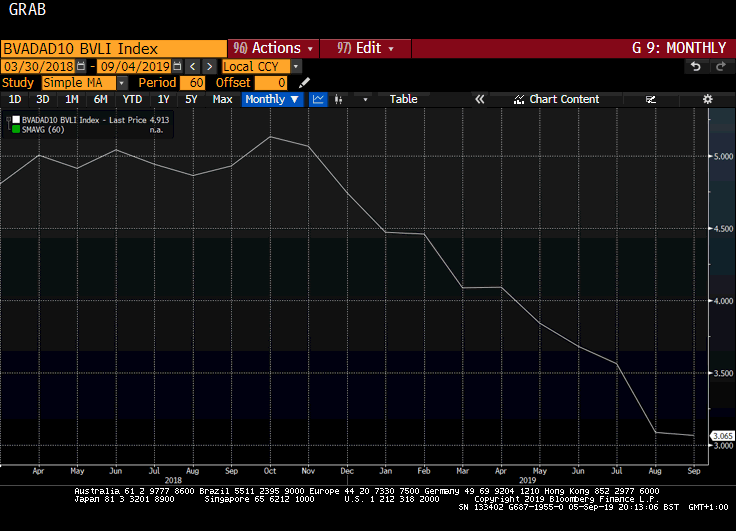The image size is (736, 531).
Task: Click the undo arrow
Action: (x=696, y=67)
